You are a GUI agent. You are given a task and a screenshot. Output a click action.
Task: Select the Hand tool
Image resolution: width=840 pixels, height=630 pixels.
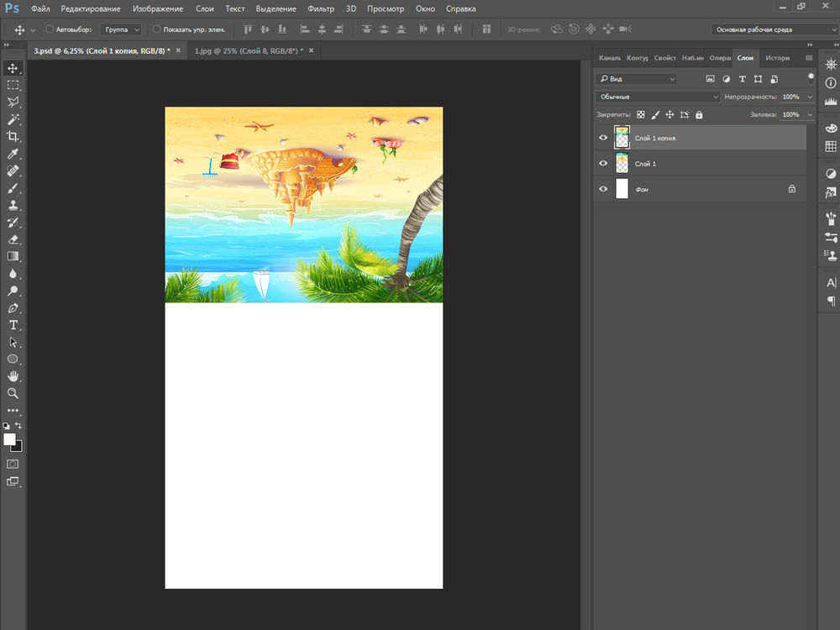click(x=13, y=376)
